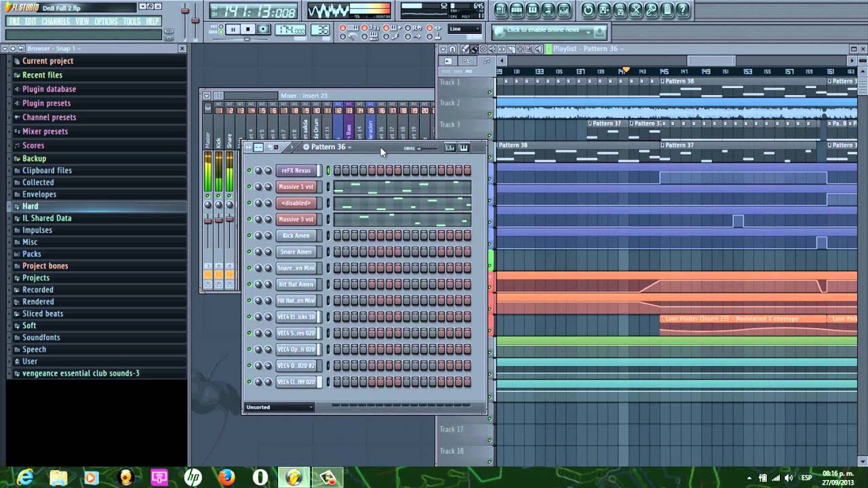Click the Render to audio file icon
This screenshot has height=488, width=868.
[x=620, y=10]
